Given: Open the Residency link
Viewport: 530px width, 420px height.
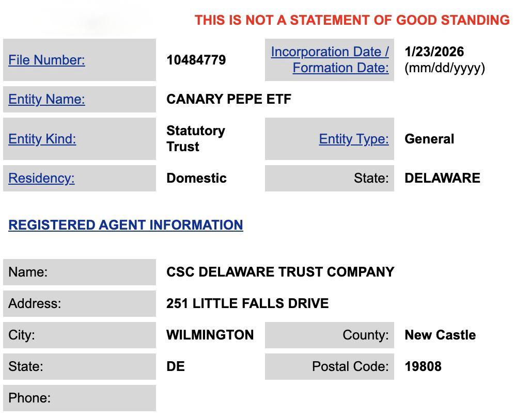Looking at the screenshot, I should 41,178.
